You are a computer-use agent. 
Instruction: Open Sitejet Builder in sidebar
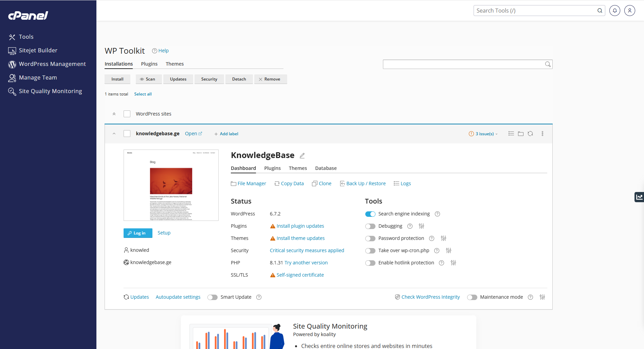coord(33,50)
